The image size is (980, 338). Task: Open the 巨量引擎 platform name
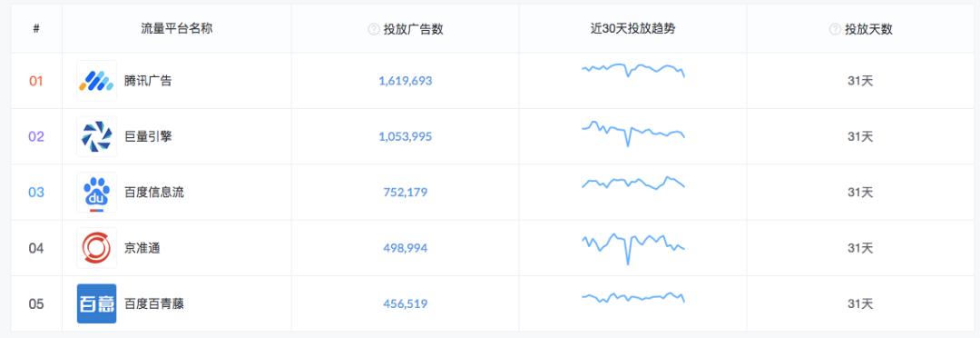coord(148,136)
